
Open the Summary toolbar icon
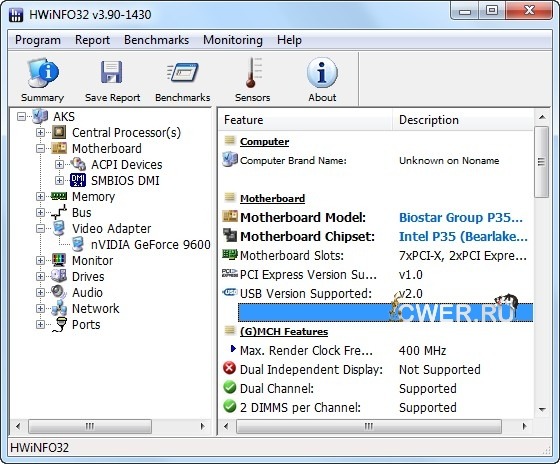click(x=43, y=73)
